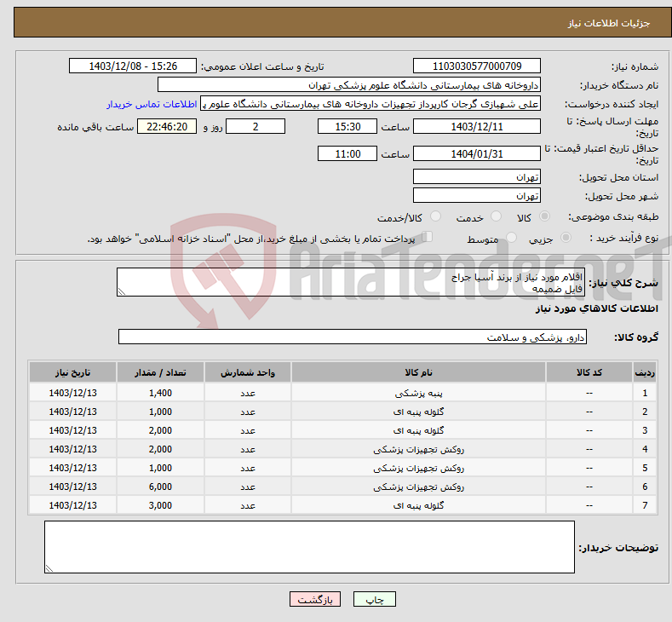
Task: Click the deadline time field 15:30
Action: pyautogui.click(x=347, y=126)
